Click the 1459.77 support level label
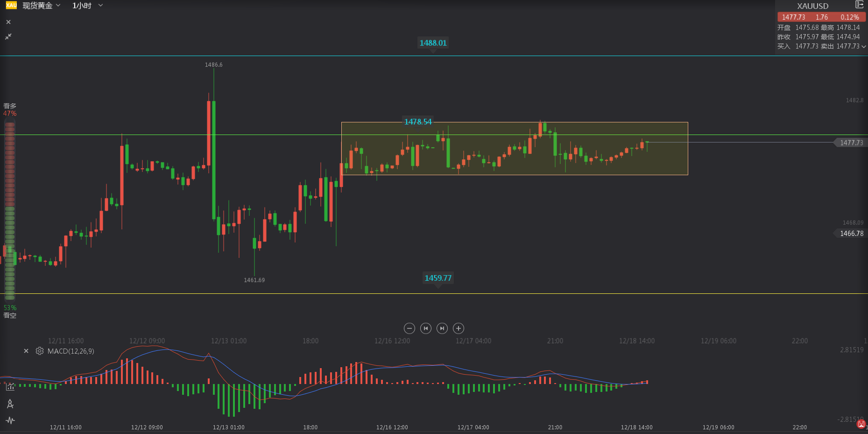This screenshot has height=434, width=868. point(438,278)
